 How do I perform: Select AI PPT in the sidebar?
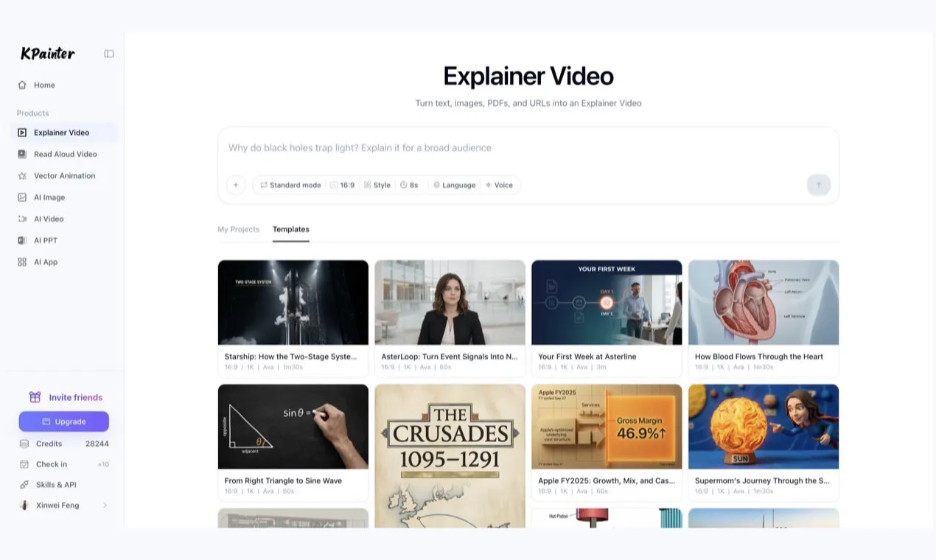coord(63,240)
